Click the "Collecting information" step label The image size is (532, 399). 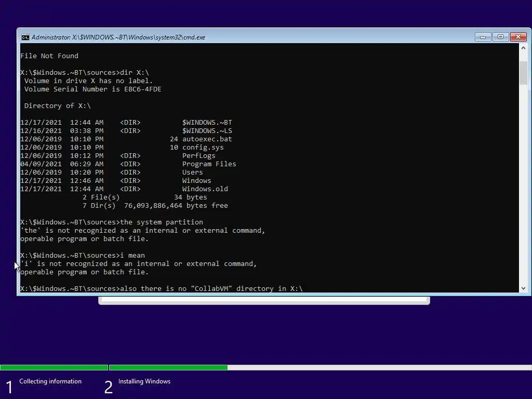point(50,381)
